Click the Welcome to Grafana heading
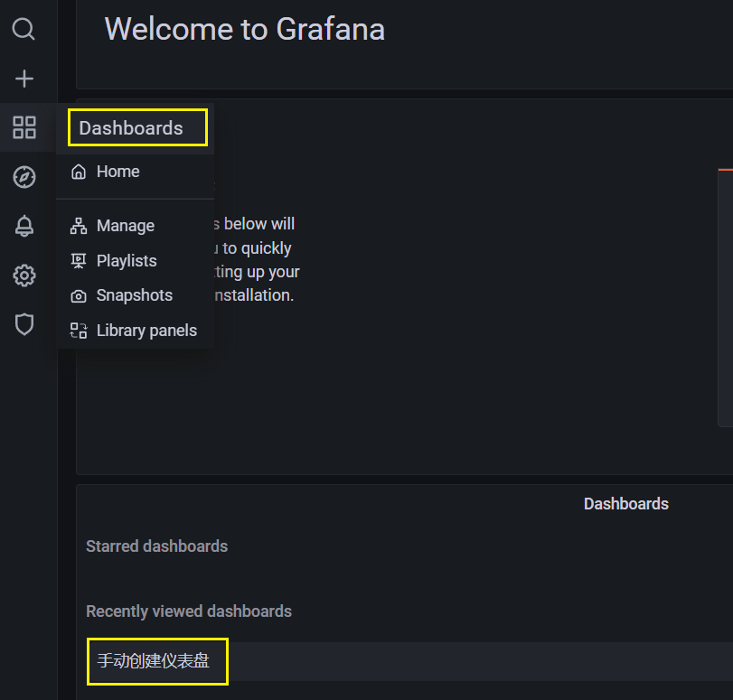Viewport: 733px width, 700px height. (245, 29)
